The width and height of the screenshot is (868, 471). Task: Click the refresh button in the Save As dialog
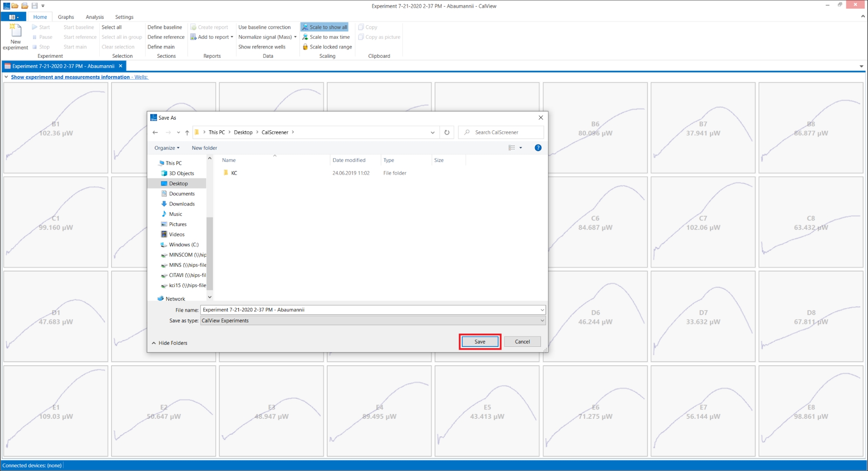(x=447, y=132)
